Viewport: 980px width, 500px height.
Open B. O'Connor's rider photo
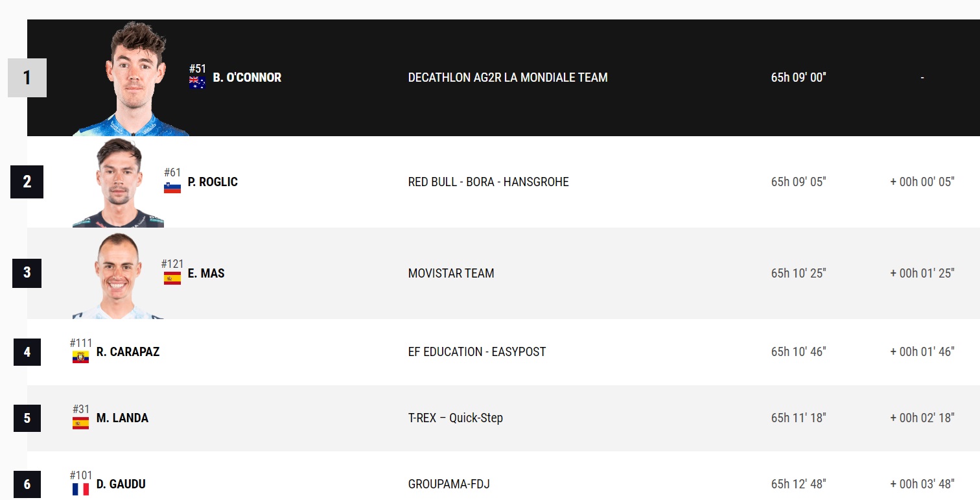tap(132, 79)
